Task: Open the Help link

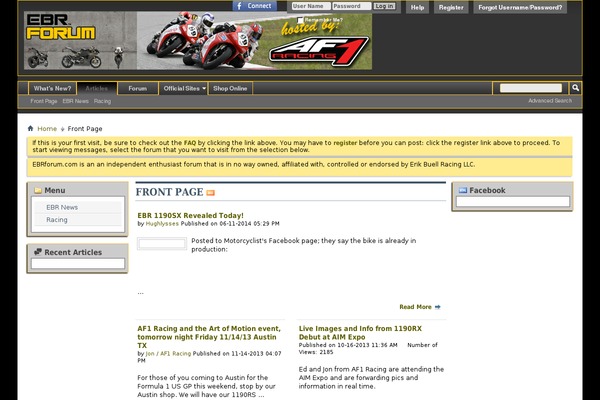Action: (417, 7)
